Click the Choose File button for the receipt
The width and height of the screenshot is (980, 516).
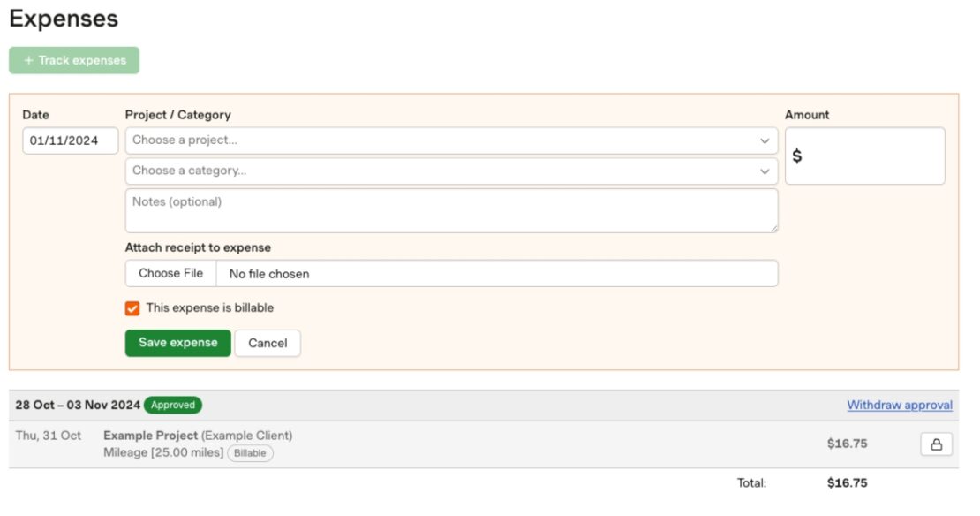pyautogui.click(x=170, y=274)
